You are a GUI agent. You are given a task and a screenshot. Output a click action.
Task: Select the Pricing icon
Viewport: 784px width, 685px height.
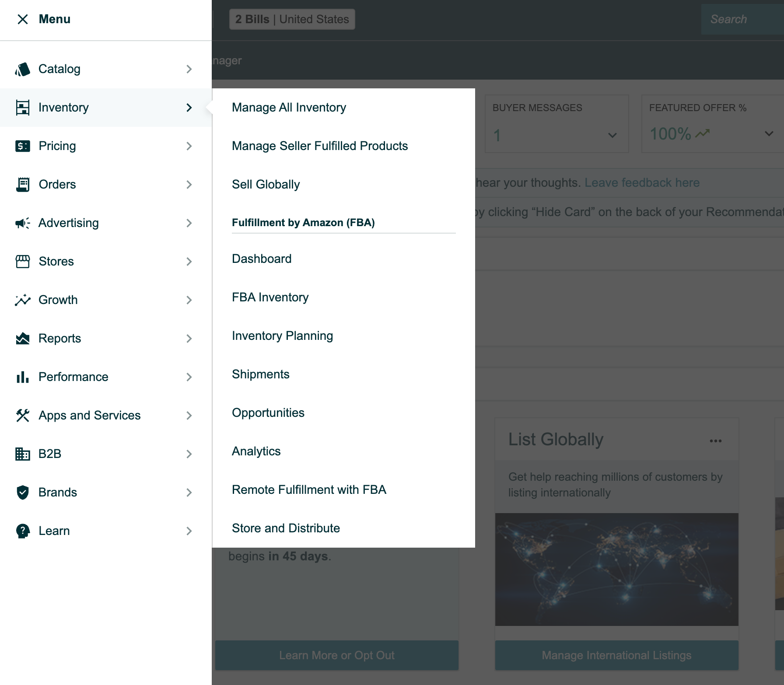(23, 146)
